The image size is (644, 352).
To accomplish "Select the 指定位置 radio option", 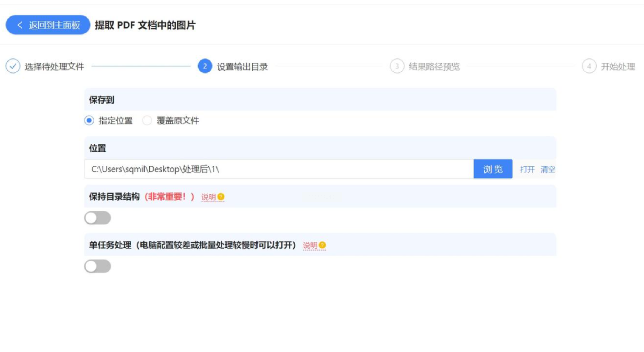I will [89, 121].
